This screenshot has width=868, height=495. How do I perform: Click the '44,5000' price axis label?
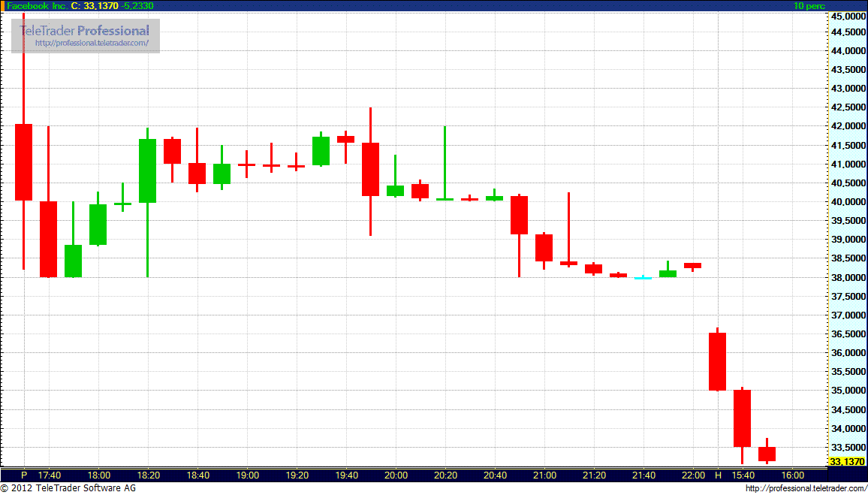coord(848,32)
